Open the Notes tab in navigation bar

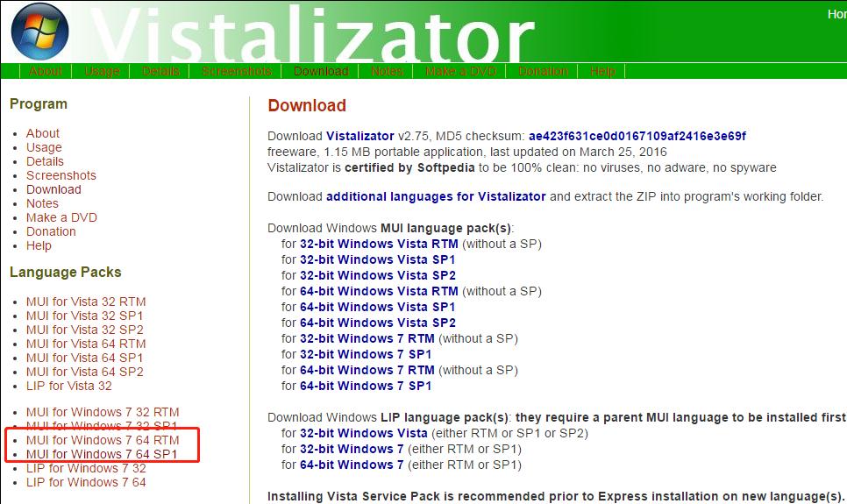[387, 71]
